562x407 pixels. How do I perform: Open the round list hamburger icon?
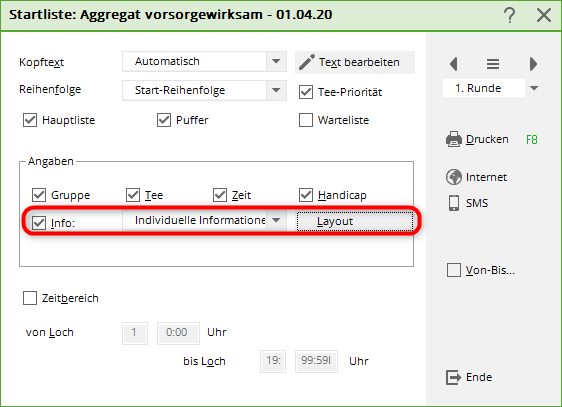tap(493, 64)
